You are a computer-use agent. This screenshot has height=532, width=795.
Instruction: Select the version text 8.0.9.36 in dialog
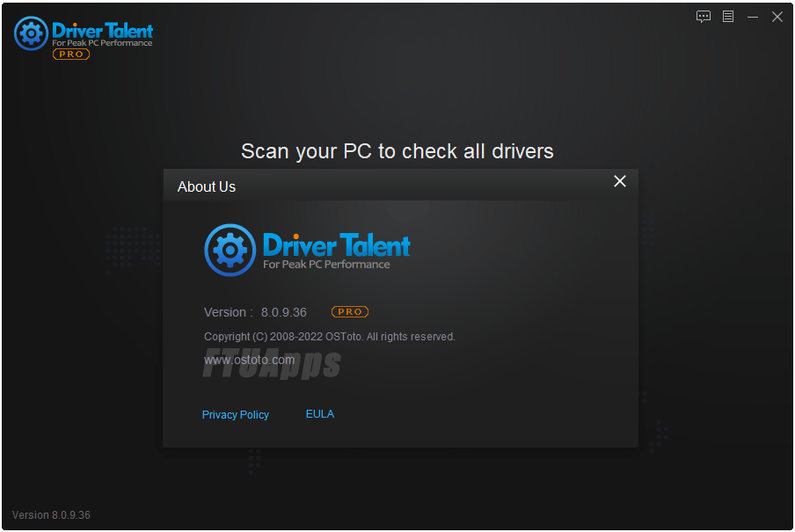283,312
